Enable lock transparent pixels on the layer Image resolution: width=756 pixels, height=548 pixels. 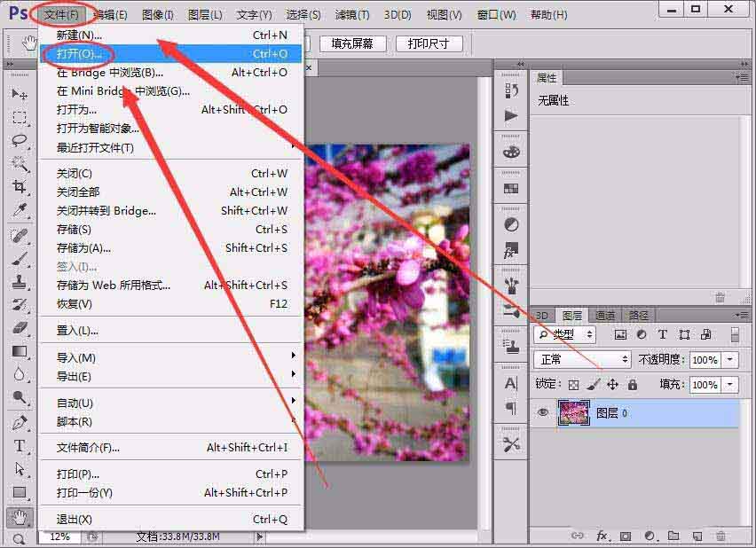point(571,385)
